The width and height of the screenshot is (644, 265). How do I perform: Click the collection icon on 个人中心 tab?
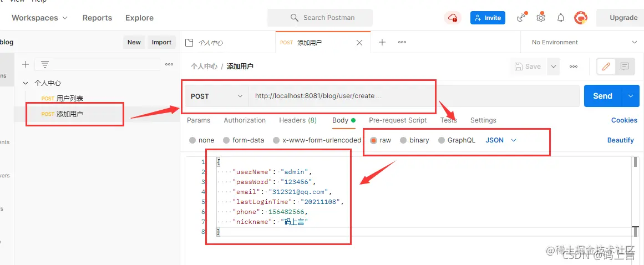[x=189, y=42]
